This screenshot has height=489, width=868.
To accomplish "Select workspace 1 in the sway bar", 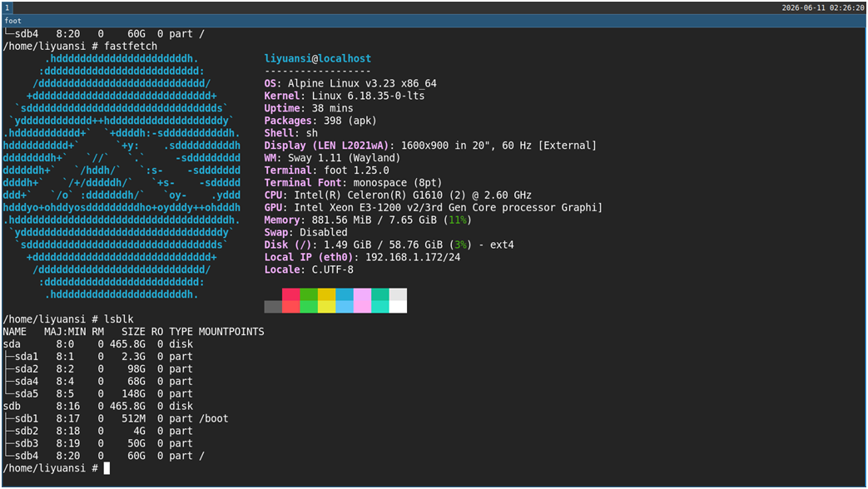I will (7, 7).
